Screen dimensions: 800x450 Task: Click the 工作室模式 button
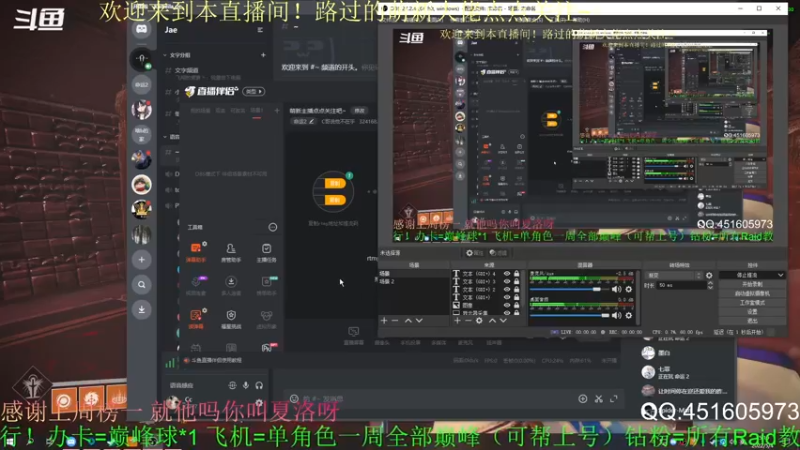pyautogui.click(x=752, y=303)
